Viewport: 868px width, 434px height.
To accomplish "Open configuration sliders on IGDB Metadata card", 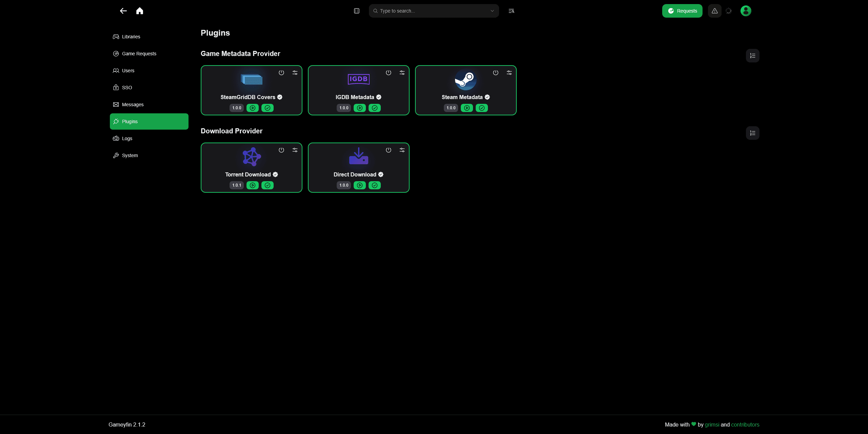I will pos(402,73).
